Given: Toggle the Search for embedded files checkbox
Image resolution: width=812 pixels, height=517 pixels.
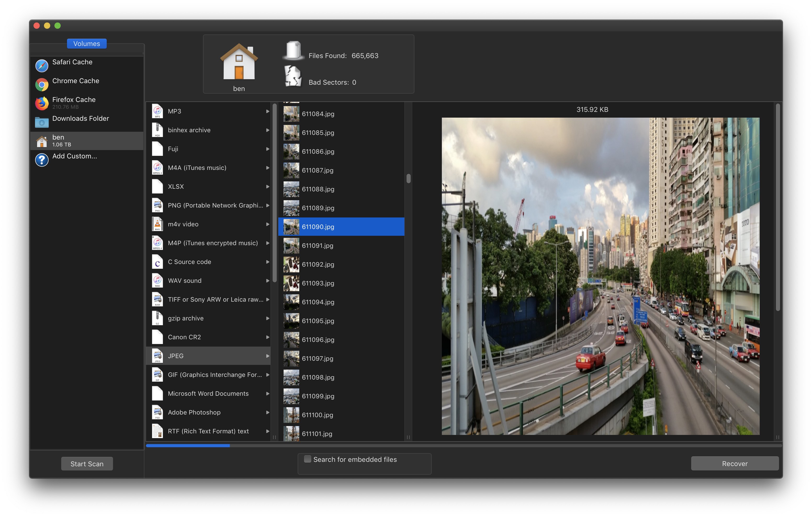Looking at the screenshot, I should click(x=307, y=459).
